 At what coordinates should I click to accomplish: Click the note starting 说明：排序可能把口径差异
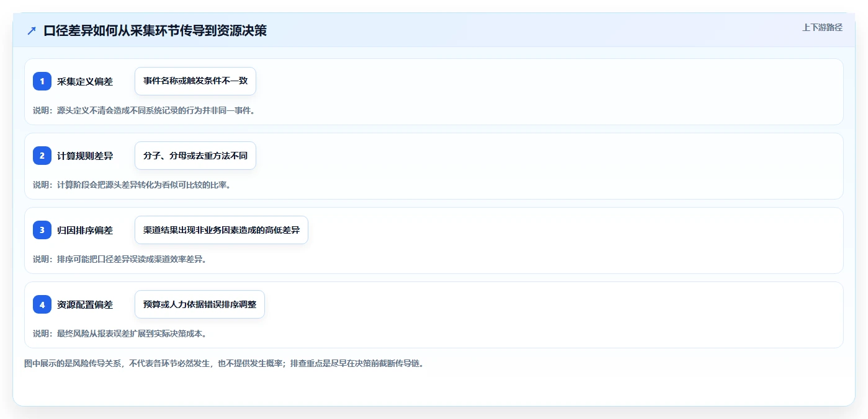pos(120,259)
